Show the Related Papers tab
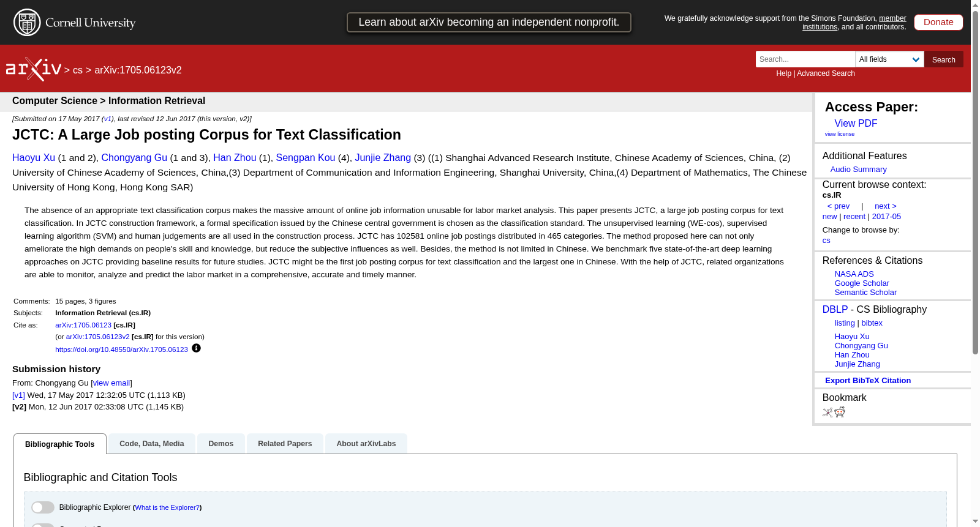Screen dimensions: 980x527 click(x=285, y=444)
